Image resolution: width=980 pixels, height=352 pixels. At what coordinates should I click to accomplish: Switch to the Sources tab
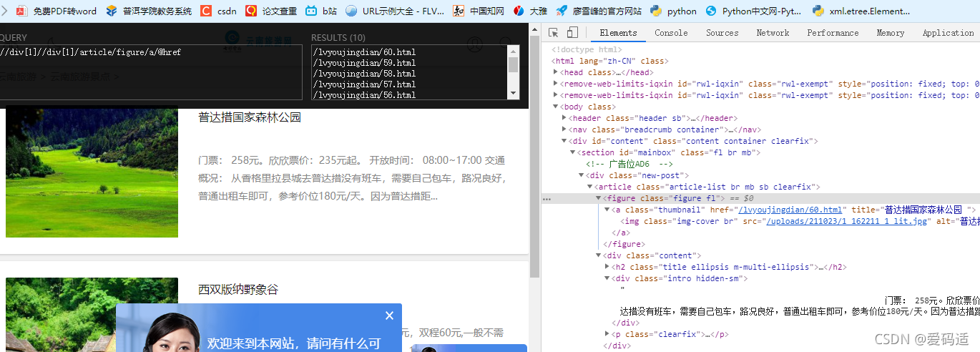(722, 33)
